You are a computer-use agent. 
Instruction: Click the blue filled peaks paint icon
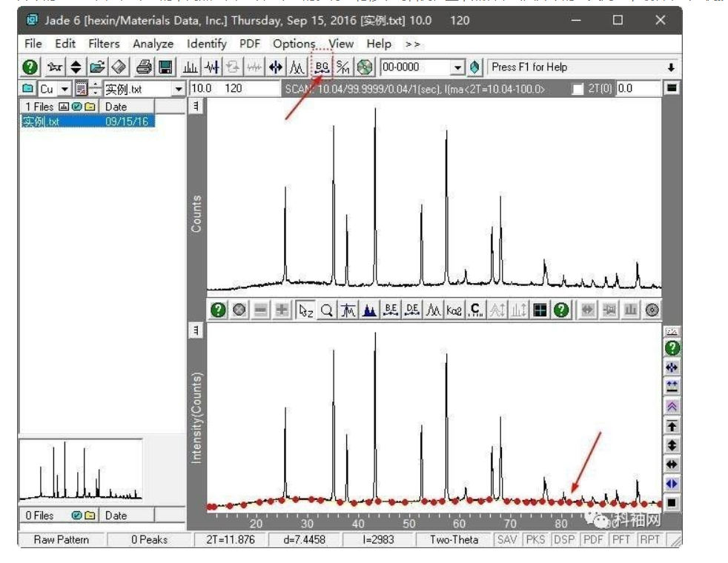pyautogui.click(x=370, y=310)
